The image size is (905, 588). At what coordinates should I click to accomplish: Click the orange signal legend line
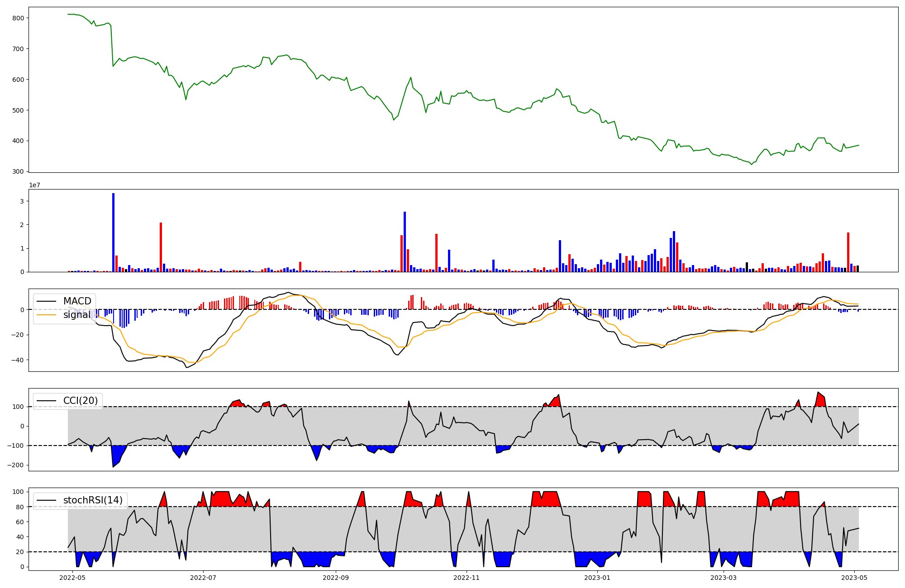46,315
